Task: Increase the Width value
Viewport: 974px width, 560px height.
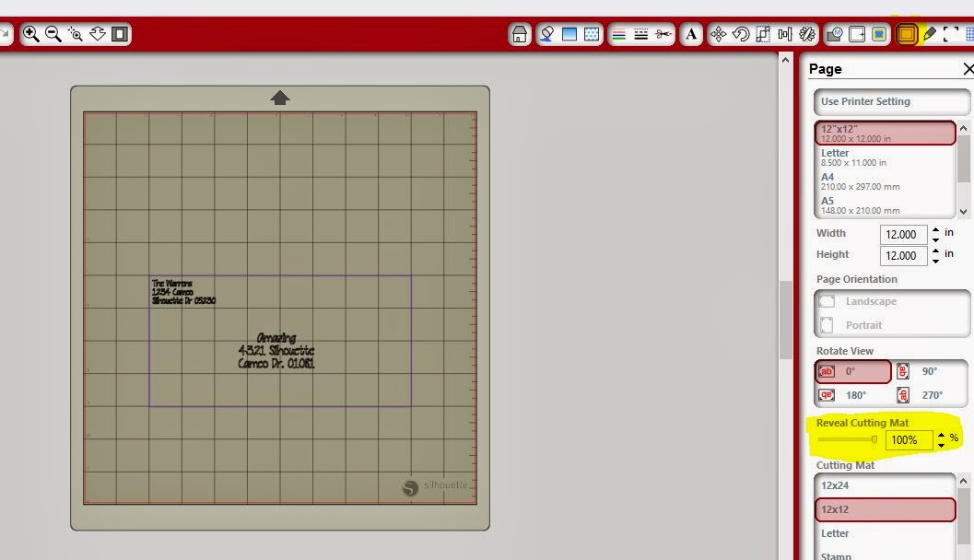Action: tap(935, 229)
